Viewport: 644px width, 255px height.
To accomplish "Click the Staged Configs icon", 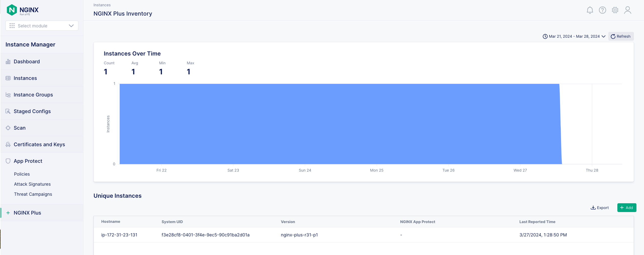I will [x=8, y=111].
